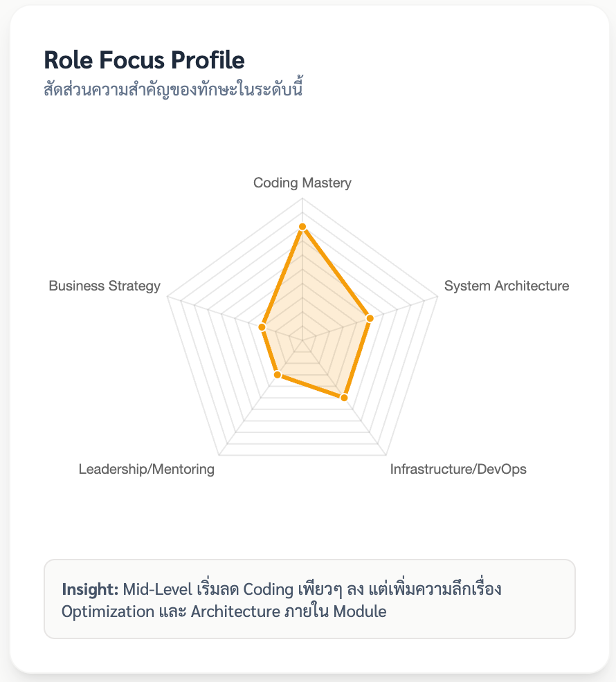Click the Coding Mastery axis label
The height and width of the screenshot is (682, 616).
click(302, 183)
